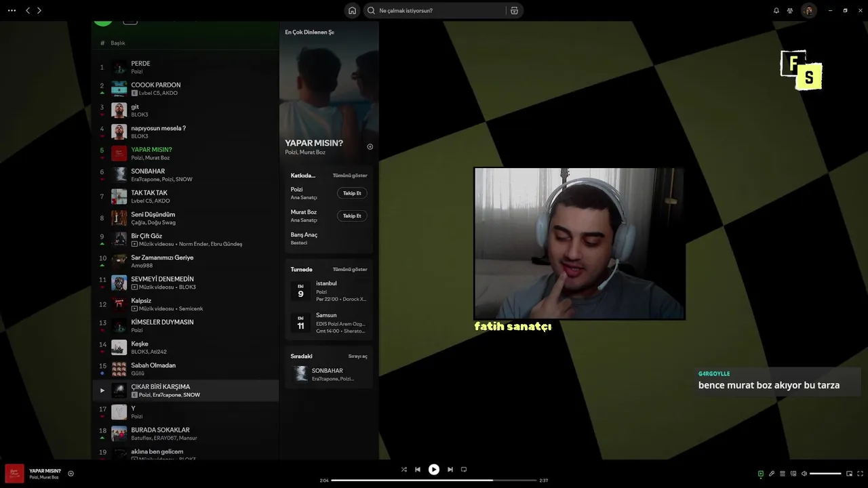Add YAPAR MISIN? via plus in side panel
Screen dimensions: 868x488
(x=370, y=146)
